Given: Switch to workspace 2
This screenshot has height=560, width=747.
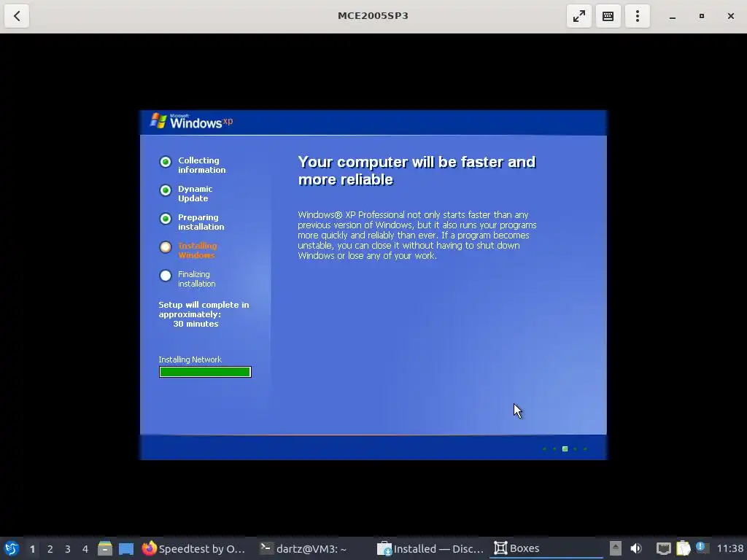Looking at the screenshot, I should (x=50, y=549).
